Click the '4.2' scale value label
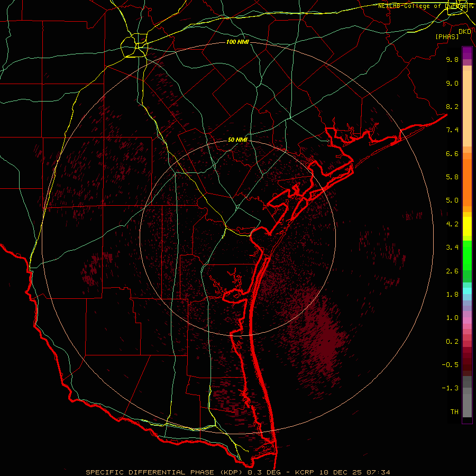The width and height of the screenshot is (476, 476). [x=452, y=224]
